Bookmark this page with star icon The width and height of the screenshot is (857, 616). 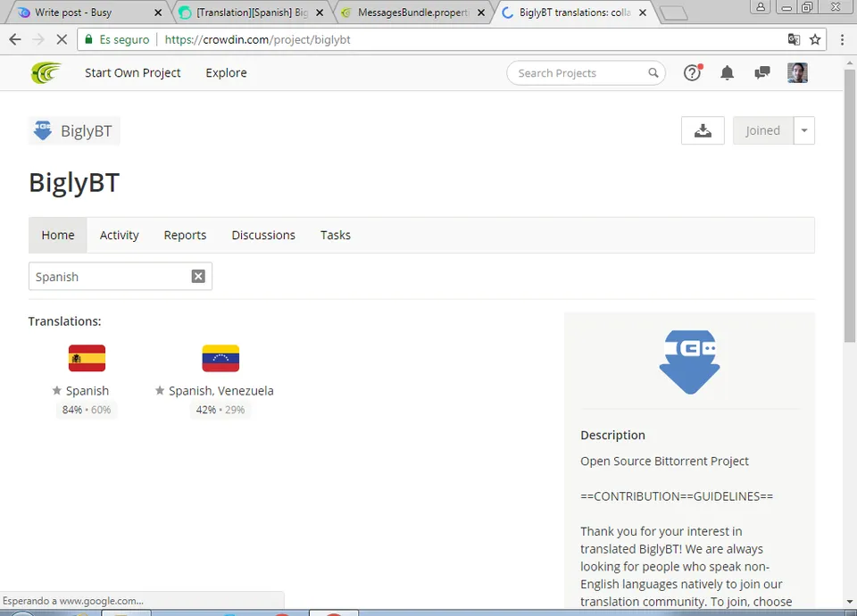815,39
